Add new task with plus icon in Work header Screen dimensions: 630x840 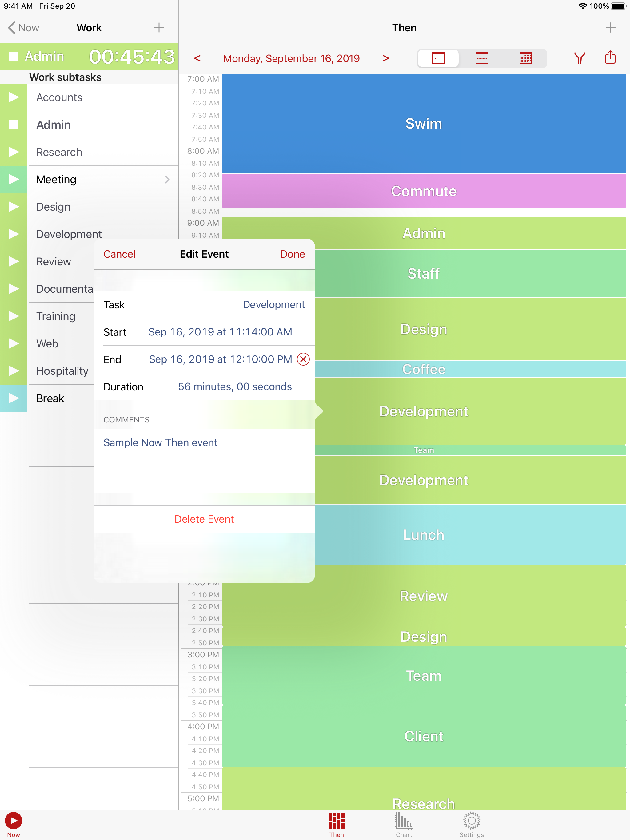coord(159,28)
